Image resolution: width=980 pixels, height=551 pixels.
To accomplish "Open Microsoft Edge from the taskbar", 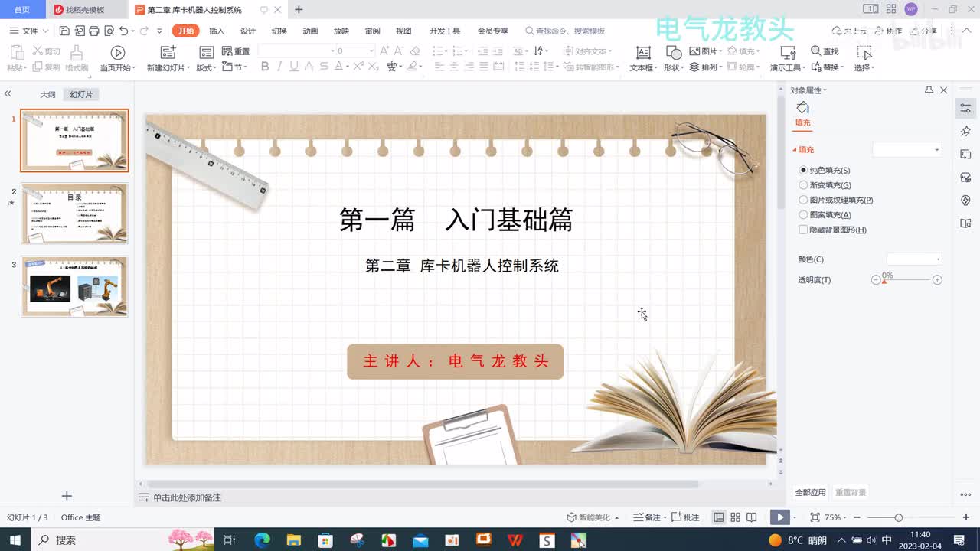I will click(262, 540).
